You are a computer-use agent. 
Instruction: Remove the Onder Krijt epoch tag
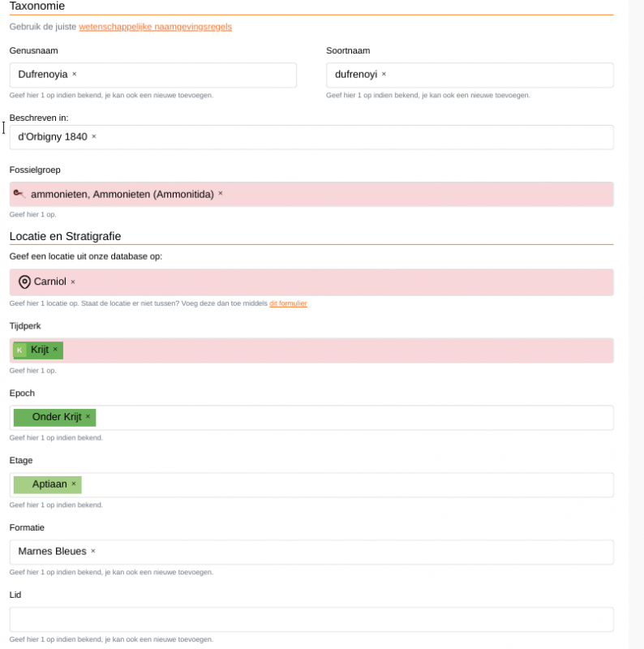pyautogui.click(x=88, y=417)
